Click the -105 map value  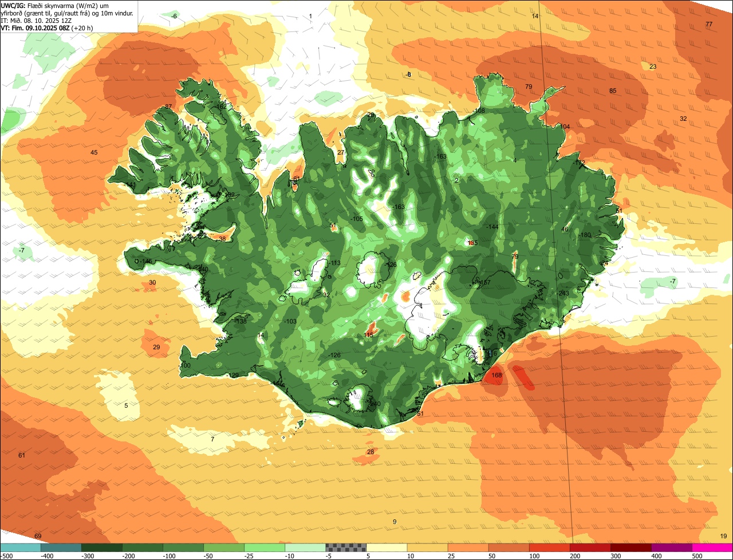[x=356, y=219]
